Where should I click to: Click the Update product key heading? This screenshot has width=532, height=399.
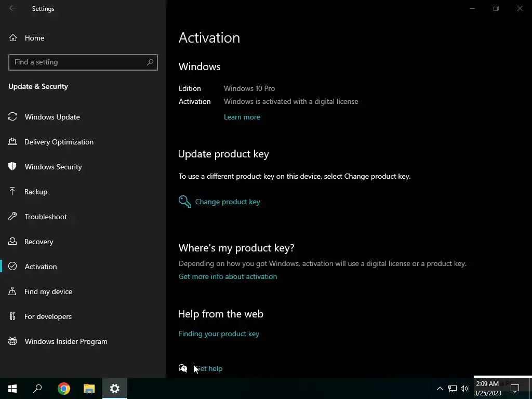point(223,154)
